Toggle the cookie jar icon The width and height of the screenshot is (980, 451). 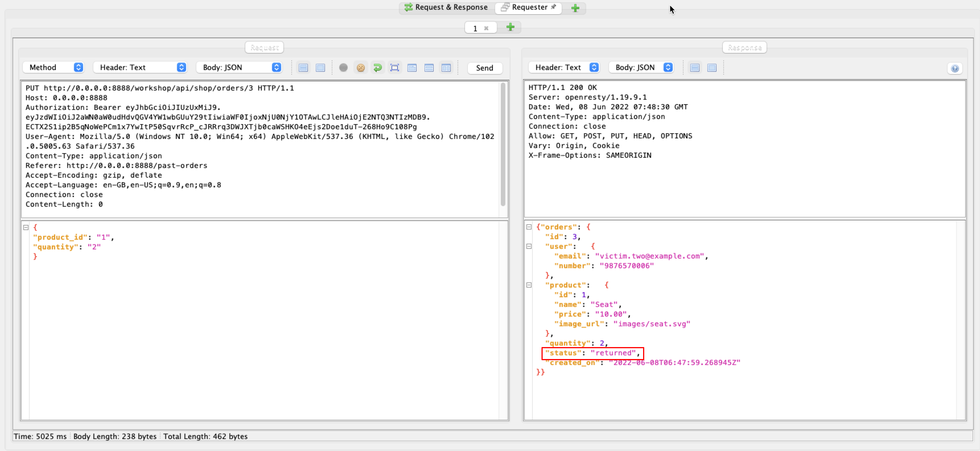(360, 68)
